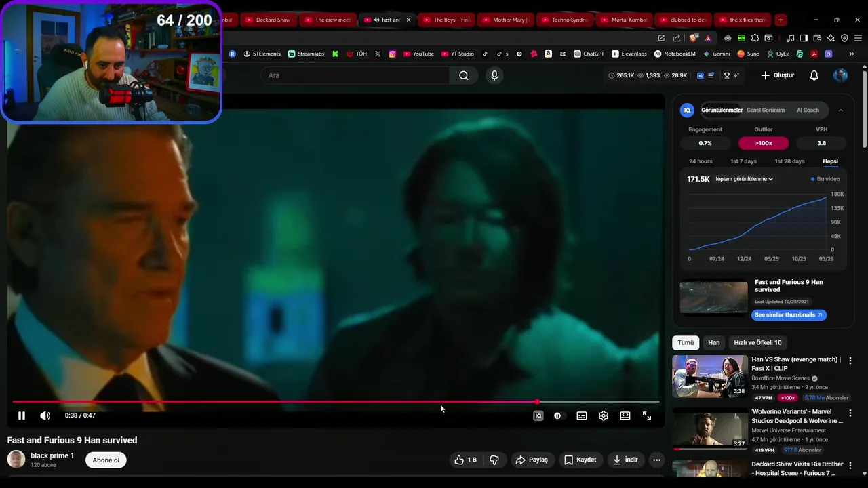Open a new browser tab

[781, 20]
